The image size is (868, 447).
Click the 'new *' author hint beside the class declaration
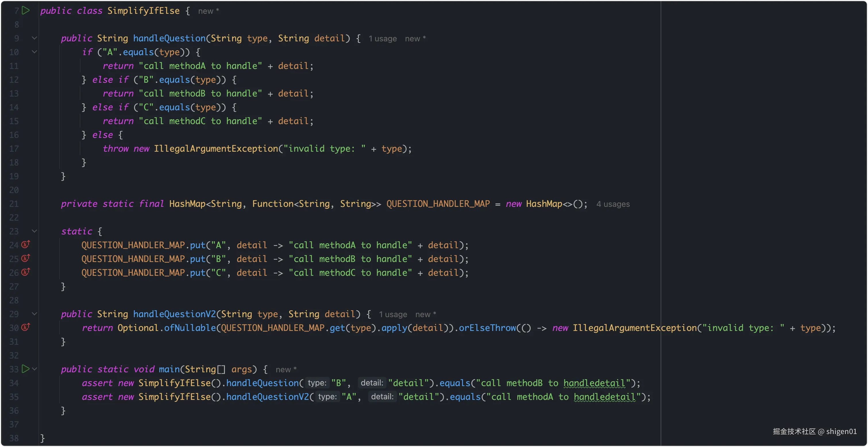208,11
